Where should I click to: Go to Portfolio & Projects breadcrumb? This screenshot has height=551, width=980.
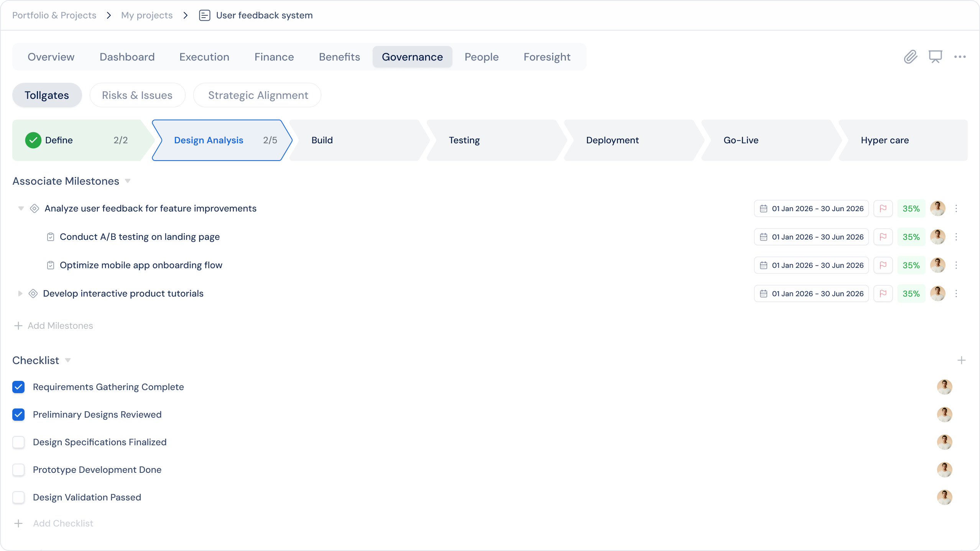tap(54, 15)
